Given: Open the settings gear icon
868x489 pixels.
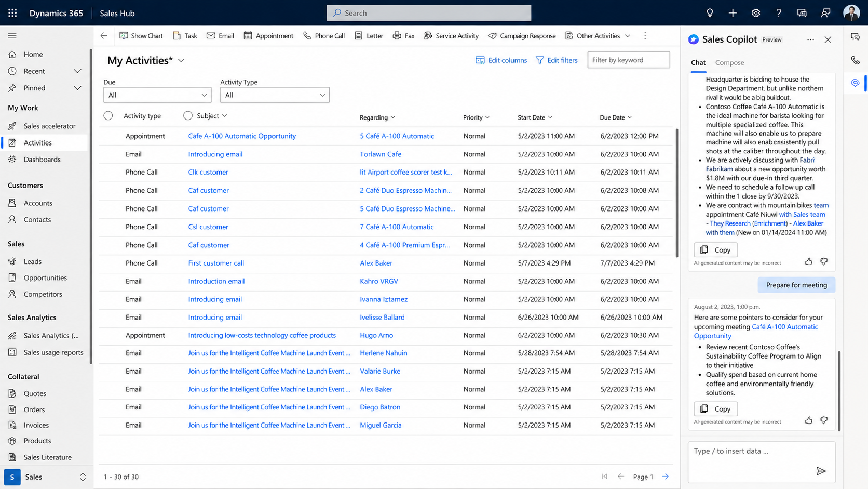Looking at the screenshot, I should tap(756, 13).
